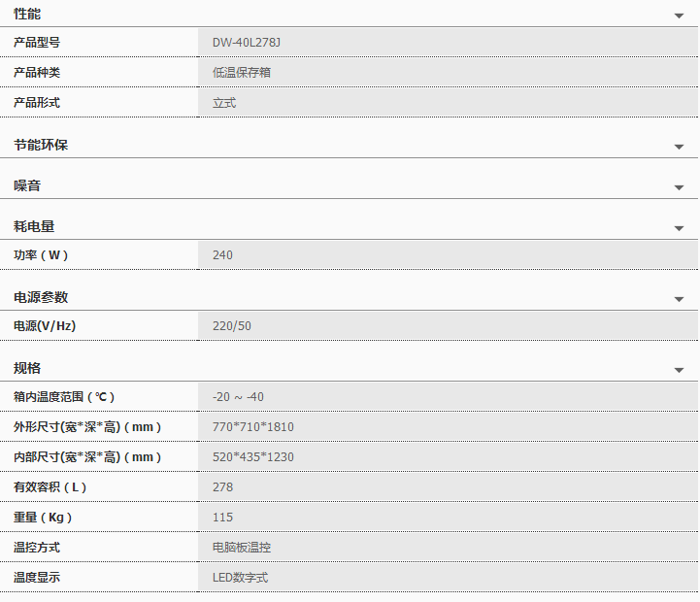This screenshot has width=700, height=602.
Task: Click the 规格 section header
Action: [x=27, y=368]
